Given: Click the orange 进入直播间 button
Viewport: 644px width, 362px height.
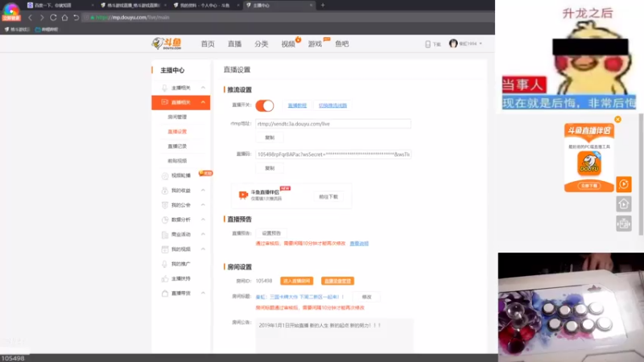Looking at the screenshot, I should point(296,281).
